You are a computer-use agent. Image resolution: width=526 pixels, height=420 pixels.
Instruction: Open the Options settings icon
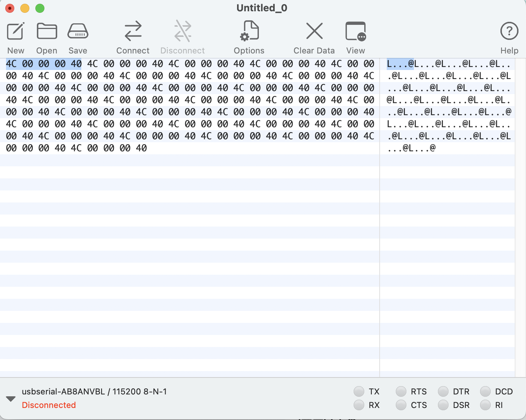click(249, 31)
